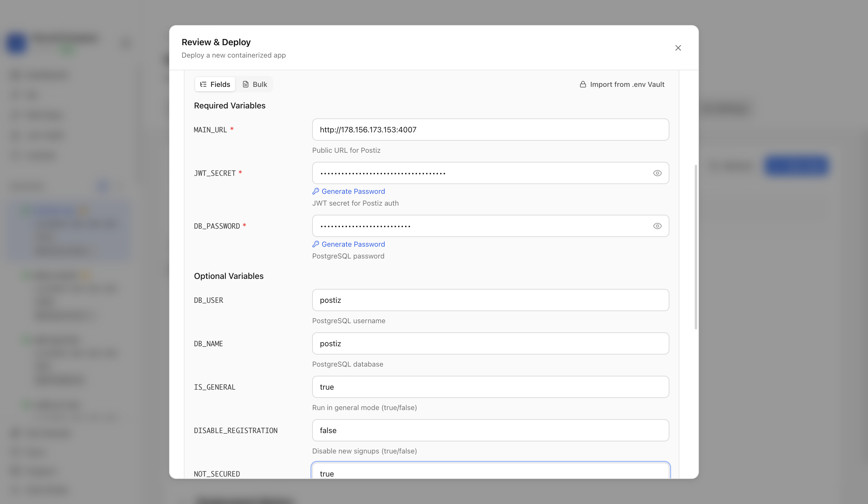868x504 pixels.
Task: Click the DB_NAME input field
Action: [x=490, y=343]
